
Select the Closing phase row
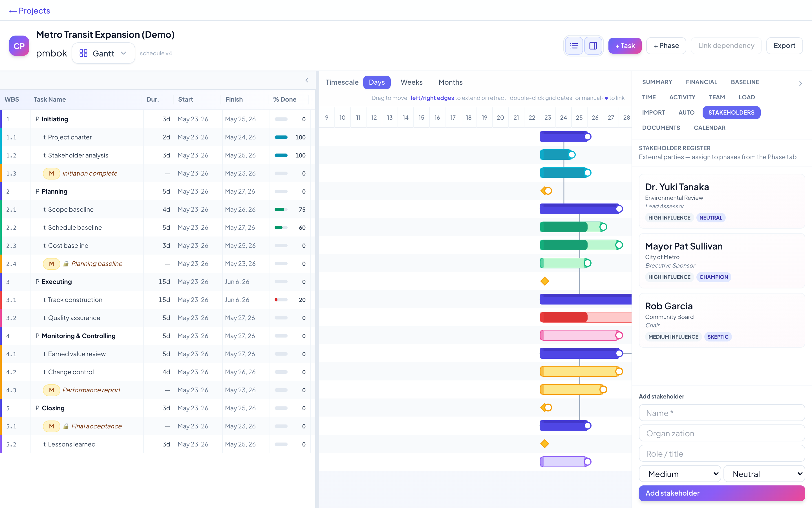coord(158,408)
